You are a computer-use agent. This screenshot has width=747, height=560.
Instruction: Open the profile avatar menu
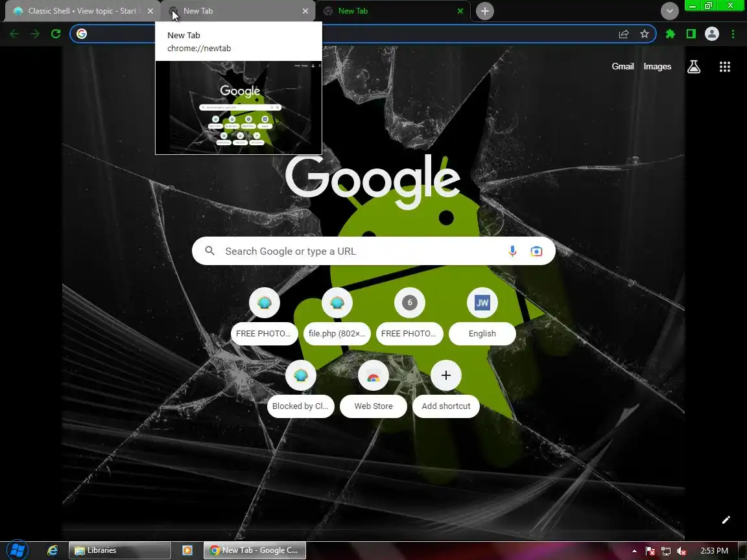click(x=712, y=34)
